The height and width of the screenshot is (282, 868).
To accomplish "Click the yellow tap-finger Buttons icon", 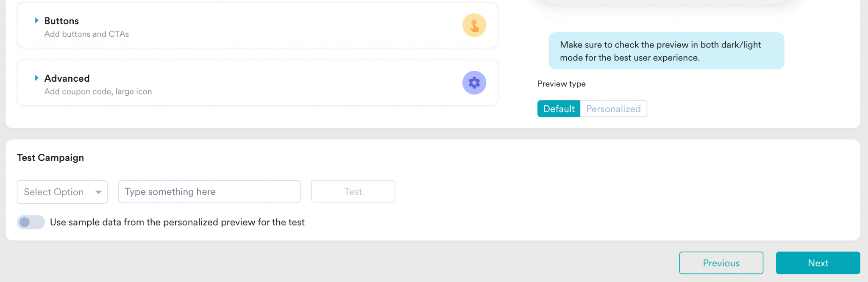I will 474,25.
